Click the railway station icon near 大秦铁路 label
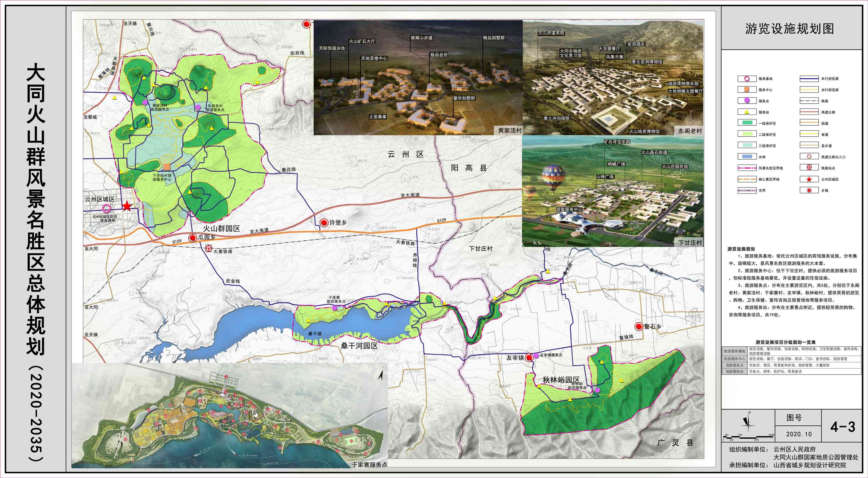Viewport: 868px width, 478px height. [209, 249]
